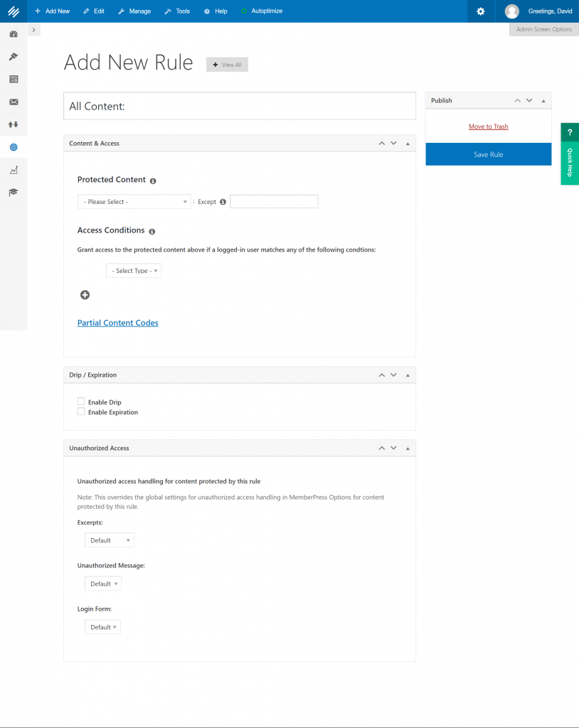Click the settings gear icon in top bar
Screen dimensions: 579x728
point(481,11)
